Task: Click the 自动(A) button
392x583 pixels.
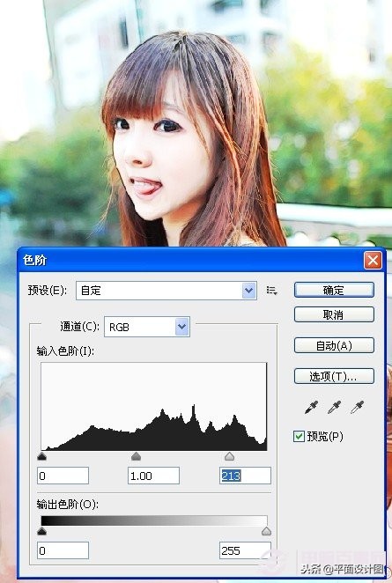Action: (334, 346)
